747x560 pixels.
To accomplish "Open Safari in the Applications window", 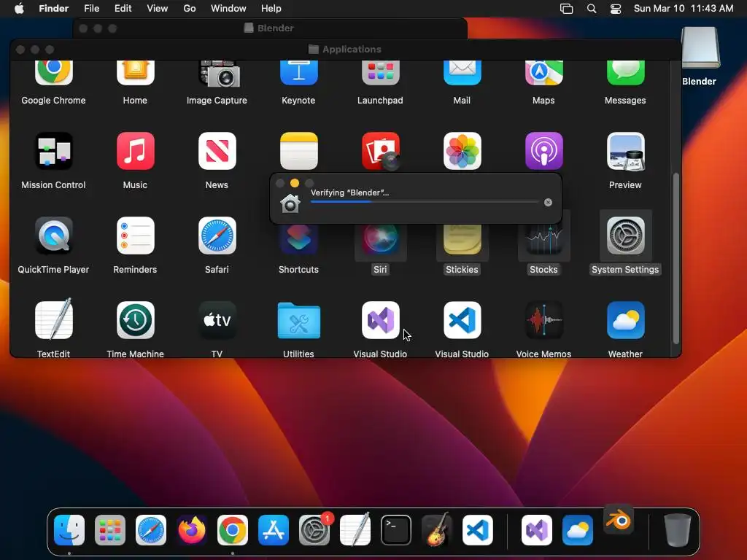I will coord(217,236).
